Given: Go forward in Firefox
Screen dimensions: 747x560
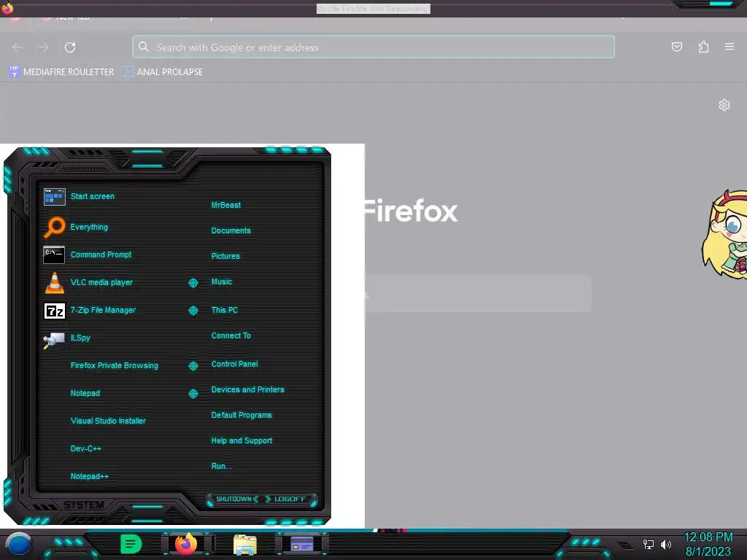Looking at the screenshot, I should pyautogui.click(x=43, y=47).
